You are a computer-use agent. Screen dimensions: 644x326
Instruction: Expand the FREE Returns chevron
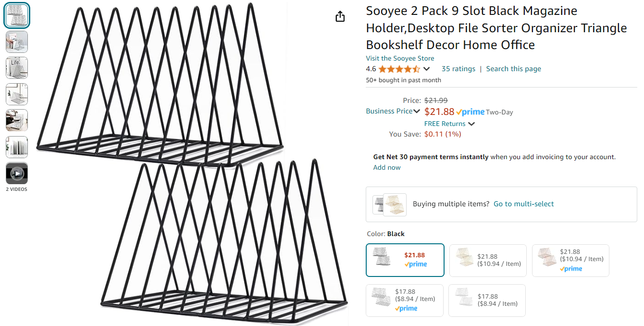(471, 124)
